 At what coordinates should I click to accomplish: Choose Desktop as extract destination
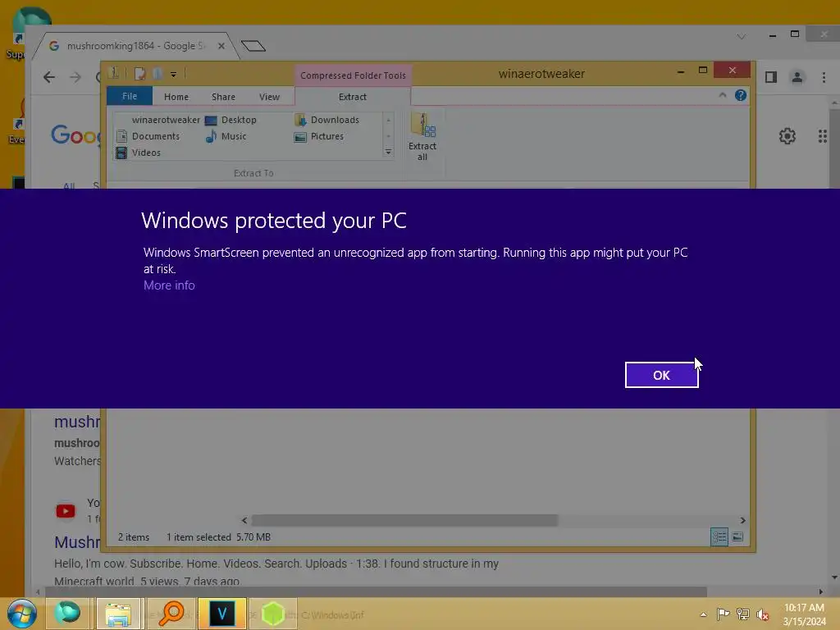[x=231, y=120]
